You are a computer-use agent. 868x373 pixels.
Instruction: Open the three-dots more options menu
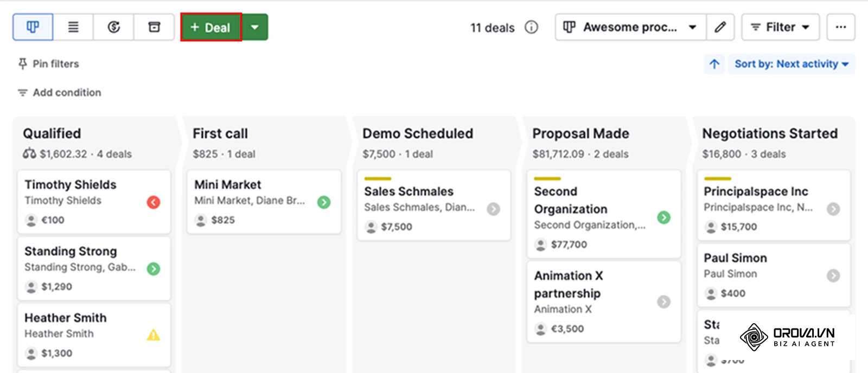coord(841,27)
